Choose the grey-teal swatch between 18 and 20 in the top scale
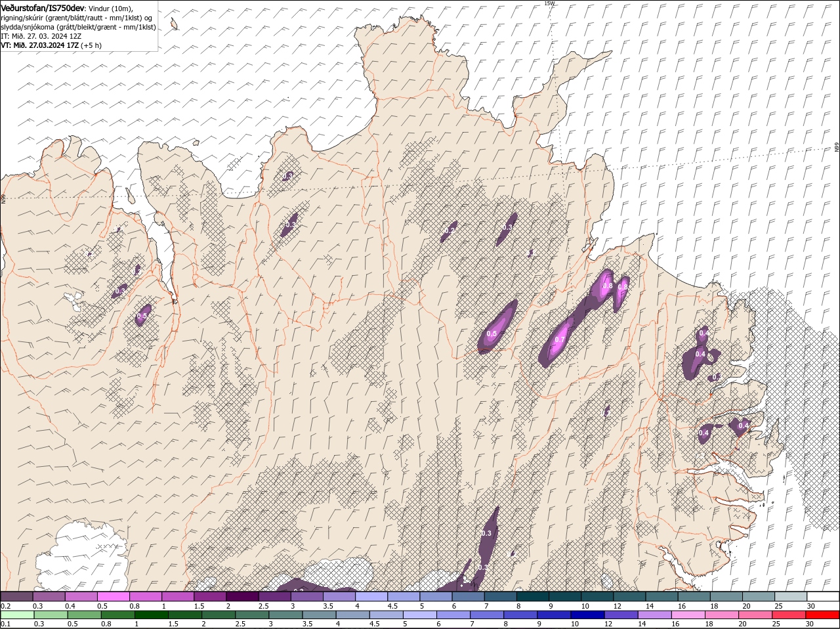This screenshot has height=629, width=840. click(x=726, y=596)
